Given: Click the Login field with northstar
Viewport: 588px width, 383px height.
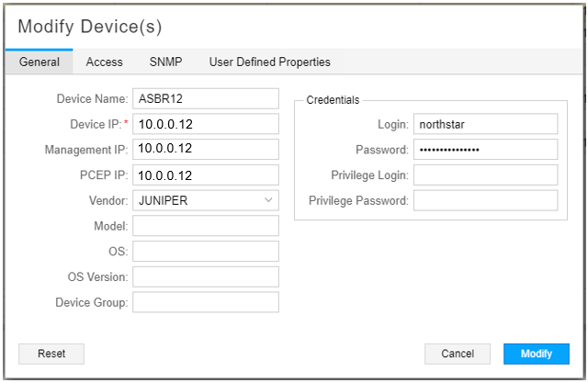Looking at the screenshot, I should [x=485, y=124].
